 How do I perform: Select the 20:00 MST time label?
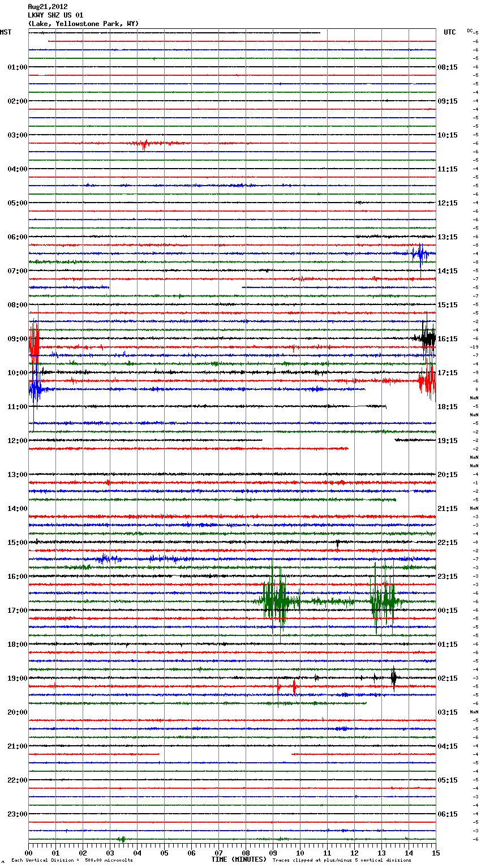point(17,712)
